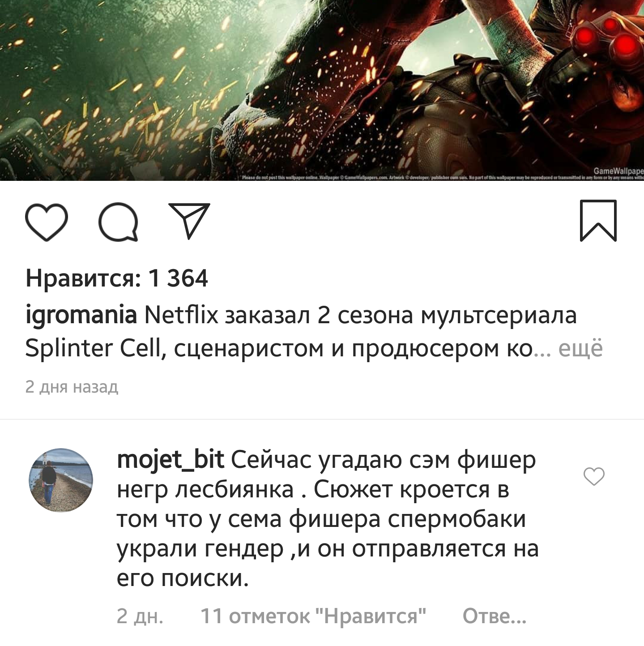Tap mojet_bit's comment text body
644x646 pixels.
point(327,519)
